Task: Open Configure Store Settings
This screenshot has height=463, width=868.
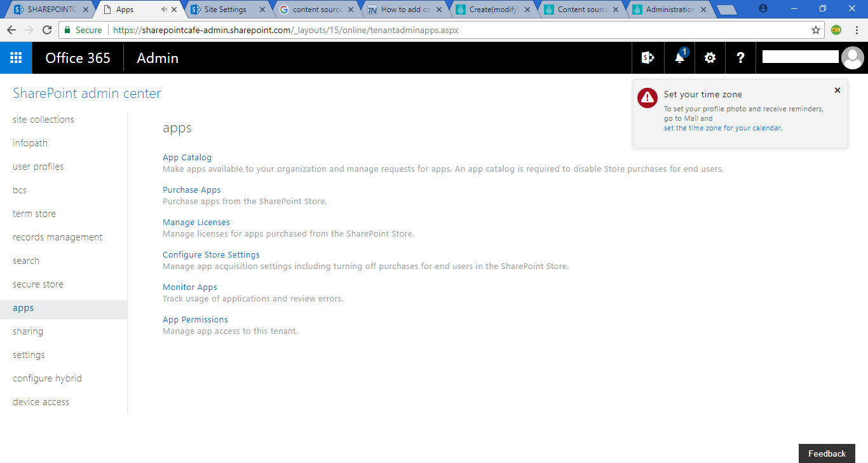Action: pos(211,254)
